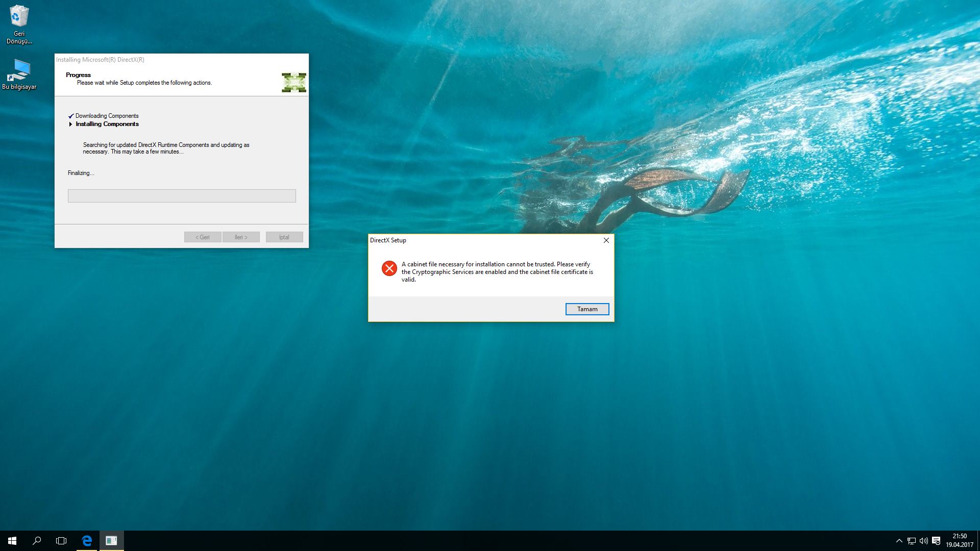Image resolution: width=980 pixels, height=551 pixels.
Task: Close the DirectX Setup error dialog
Action: coord(606,240)
